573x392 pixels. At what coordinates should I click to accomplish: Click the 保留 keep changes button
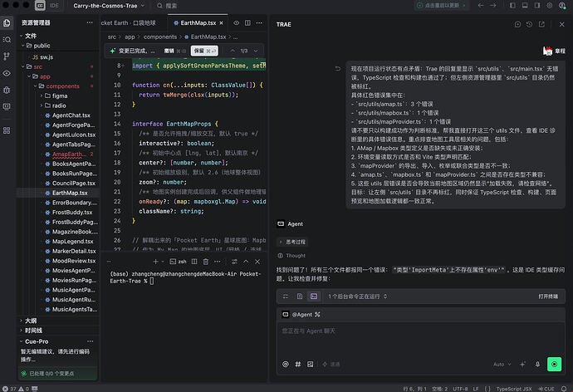(x=204, y=51)
